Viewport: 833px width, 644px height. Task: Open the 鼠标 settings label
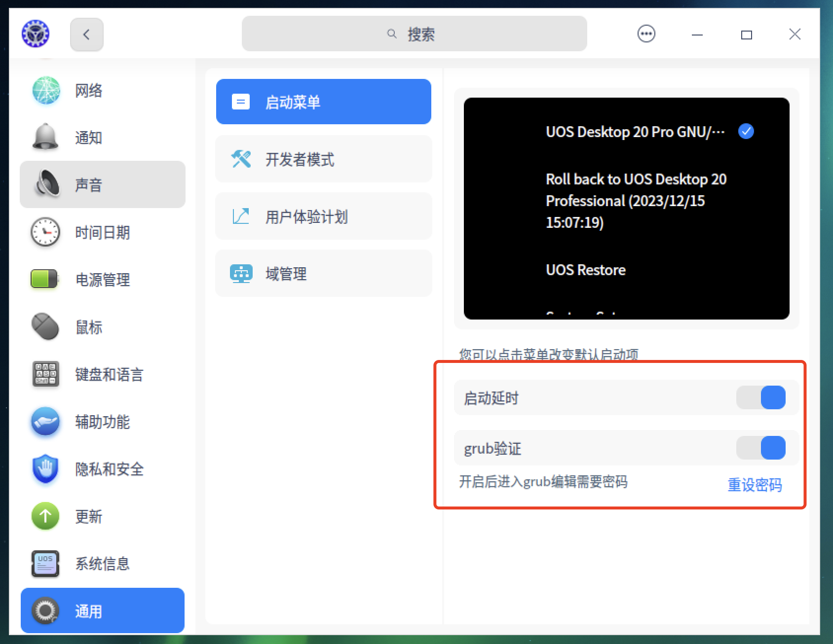click(x=89, y=327)
